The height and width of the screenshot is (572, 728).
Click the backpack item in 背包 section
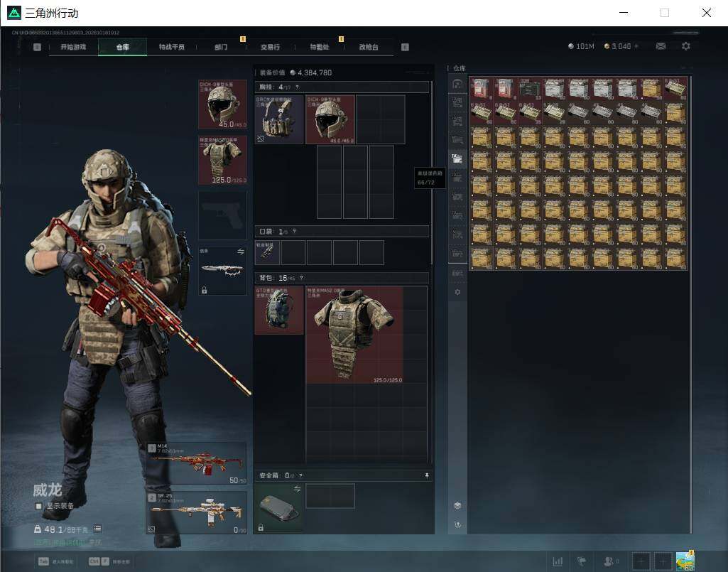pos(279,310)
